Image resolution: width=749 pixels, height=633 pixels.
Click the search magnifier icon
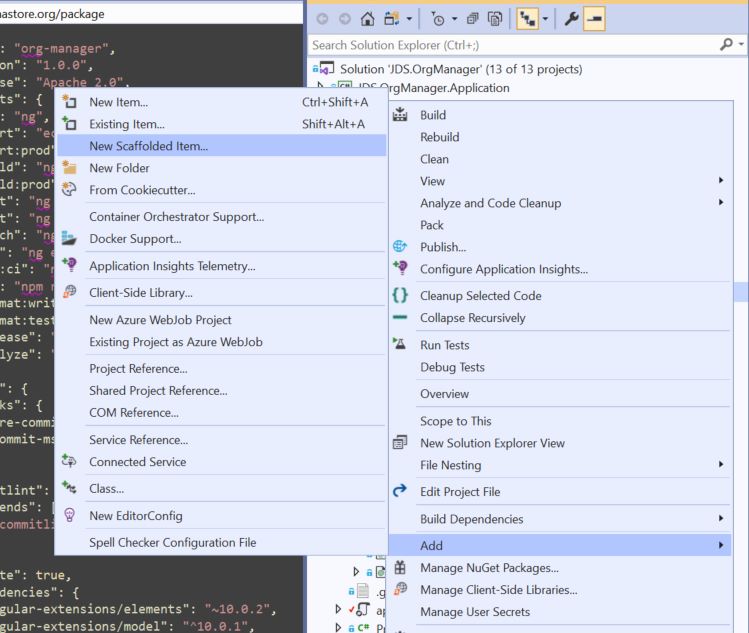tap(726, 44)
